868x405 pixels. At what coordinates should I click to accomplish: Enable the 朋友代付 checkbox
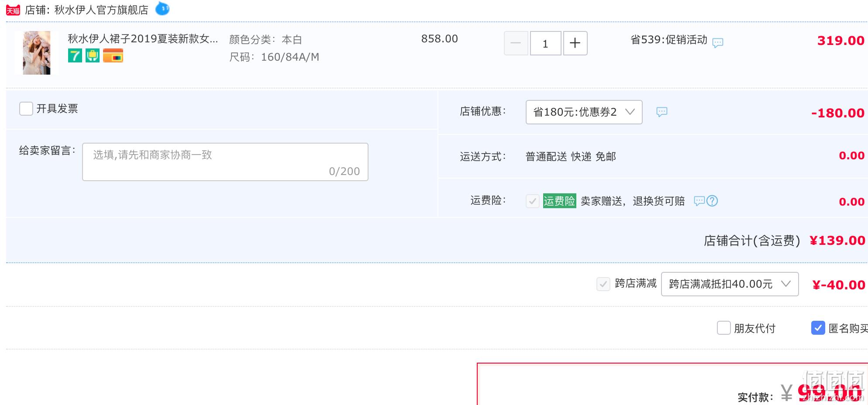pyautogui.click(x=724, y=328)
